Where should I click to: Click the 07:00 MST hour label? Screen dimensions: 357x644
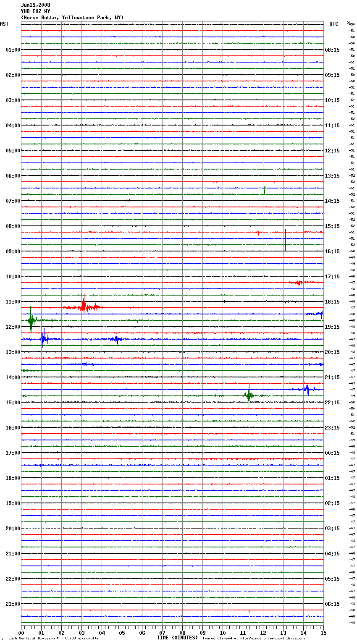pos(13,201)
